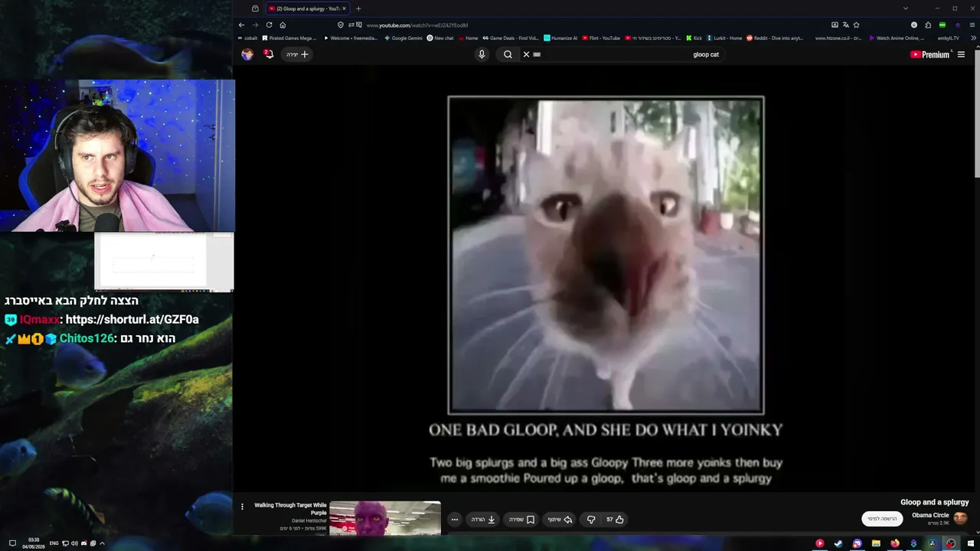980x551 pixels.
Task: Click the browser forward arrow
Action: [x=255, y=25]
